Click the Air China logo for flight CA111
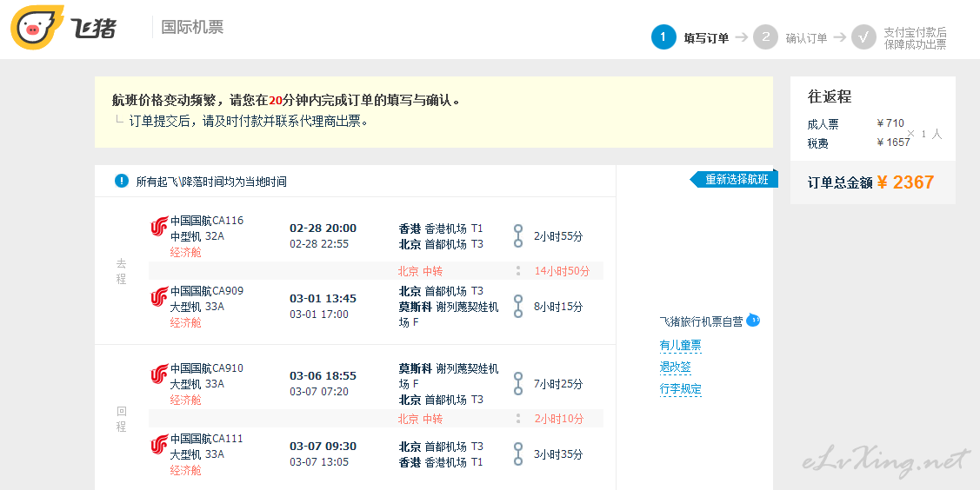980x490 pixels. point(158,446)
